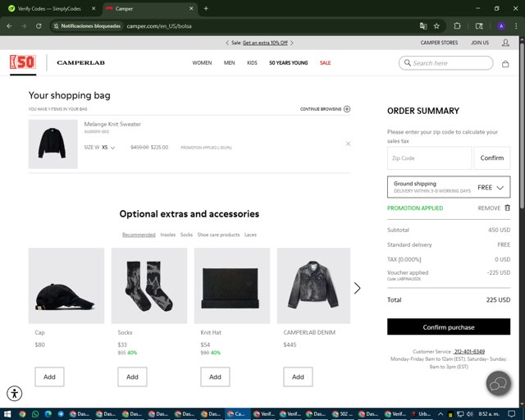Add the Cap to the bag
The width and height of the screenshot is (525, 420).
[49, 377]
